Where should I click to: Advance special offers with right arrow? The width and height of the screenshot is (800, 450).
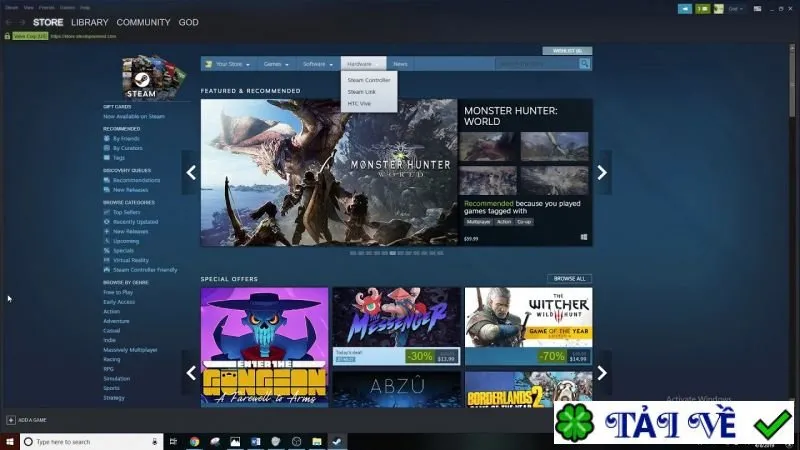click(602, 373)
